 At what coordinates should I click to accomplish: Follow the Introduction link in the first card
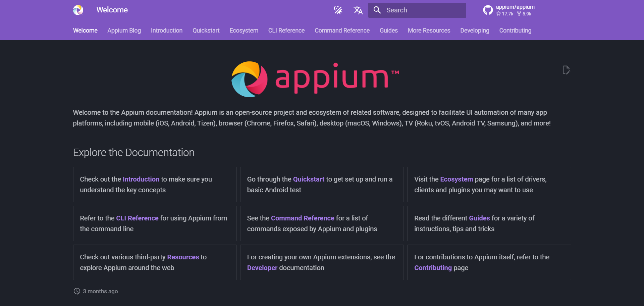(141, 179)
